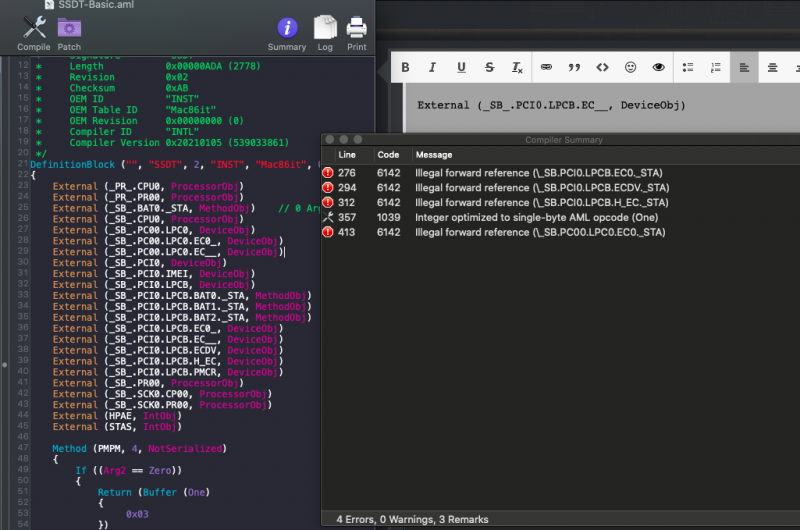Open the emoji picker
The width and height of the screenshot is (800, 530).
point(630,68)
